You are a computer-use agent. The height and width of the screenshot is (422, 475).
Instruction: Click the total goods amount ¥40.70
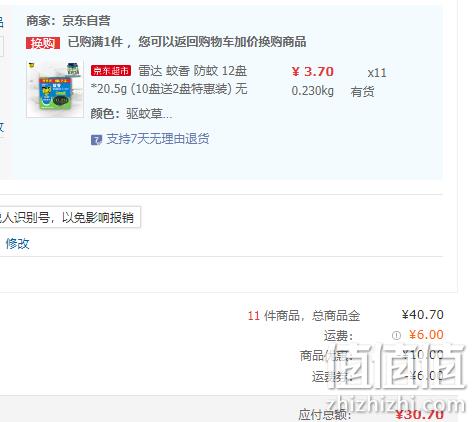coord(423,315)
